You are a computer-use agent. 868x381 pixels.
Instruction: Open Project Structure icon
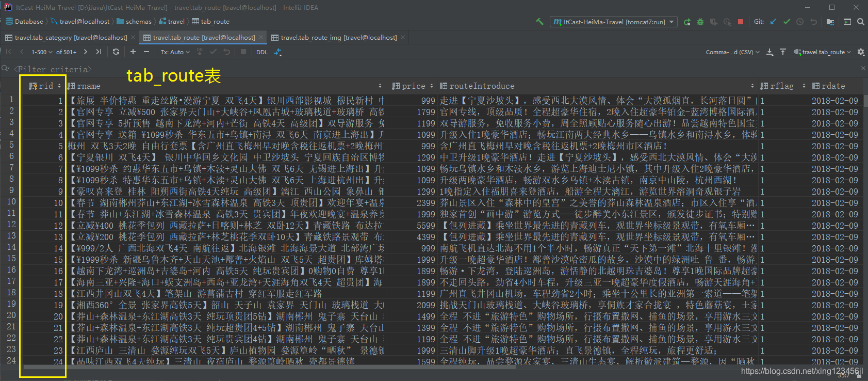pyautogui.click(x=830, y=22)
